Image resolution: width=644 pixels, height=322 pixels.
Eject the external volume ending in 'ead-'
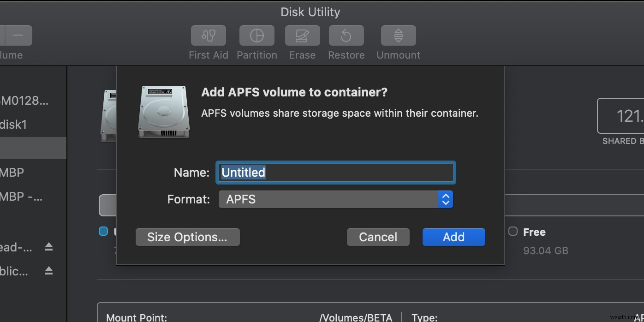pos(49,247)
